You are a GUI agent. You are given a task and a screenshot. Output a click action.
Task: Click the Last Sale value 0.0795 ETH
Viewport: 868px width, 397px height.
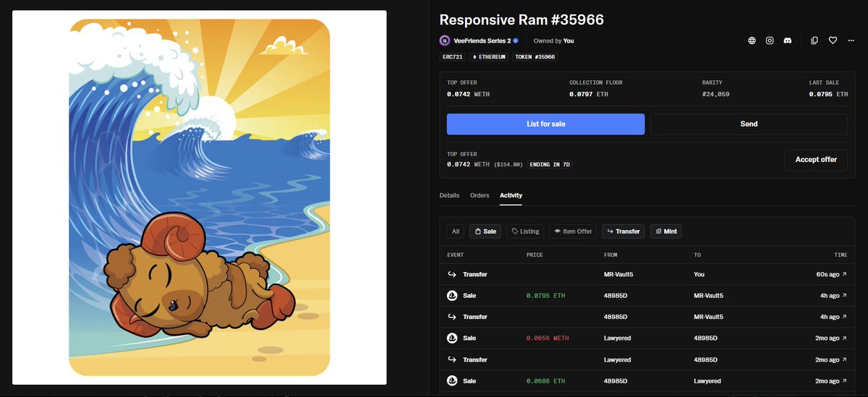tap(827, 94)
